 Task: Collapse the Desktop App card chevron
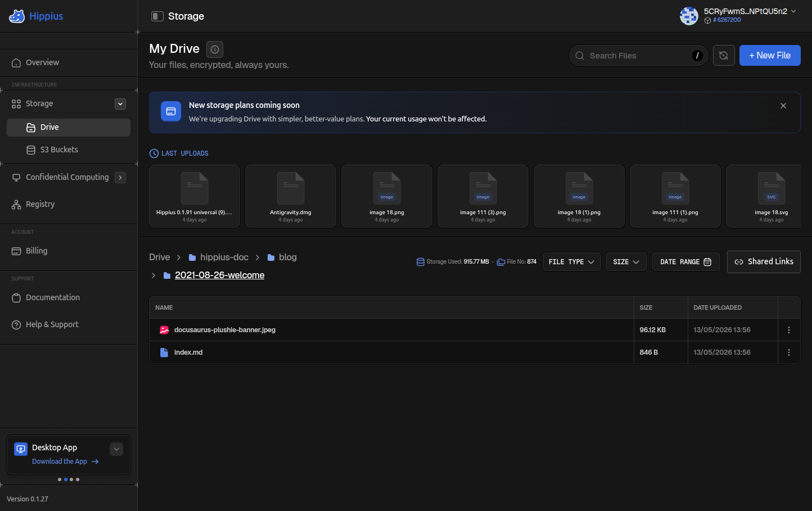pyautogui.click(x=116, y=449)
